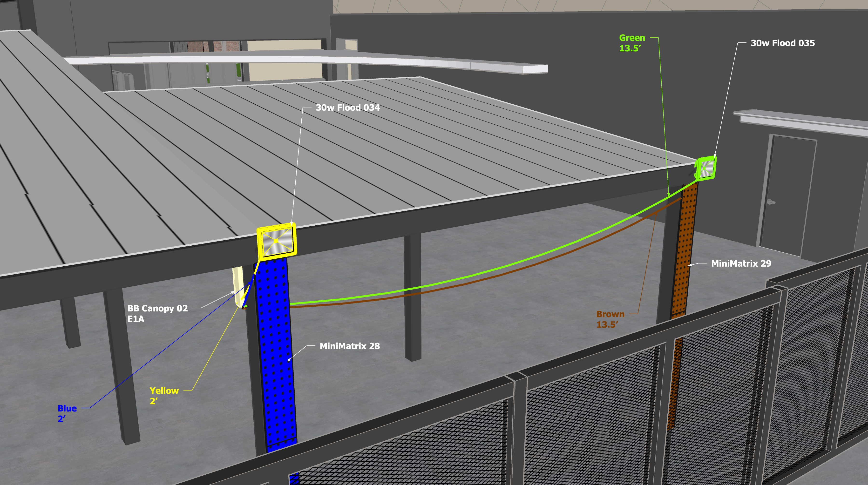This screenshot has height=485, width=868.
Task: Click the green 30w Flood 035 light fixture
Action: [705, 168]
